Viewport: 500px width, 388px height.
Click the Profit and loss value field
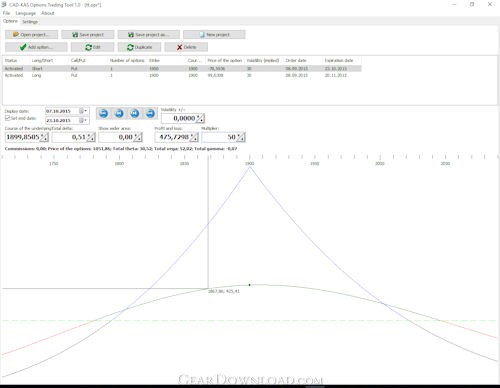(173, 137)
